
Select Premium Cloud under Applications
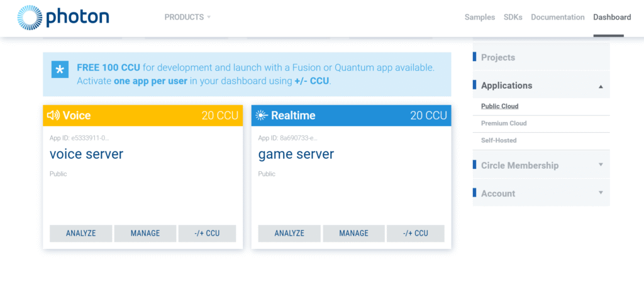pos(503,123)
